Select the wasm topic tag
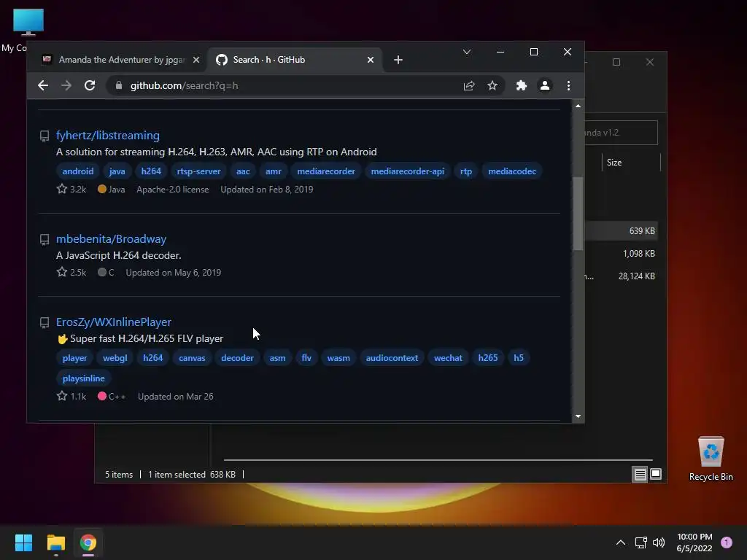The width and height of the screenshot is (747, 560). [338, 358]
